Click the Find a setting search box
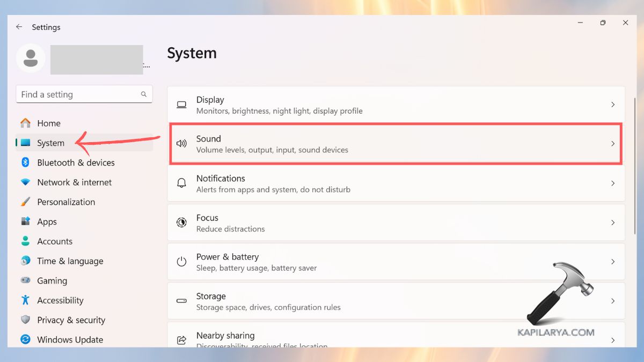The width and height of the screenshot is (644, 362). 84,94
